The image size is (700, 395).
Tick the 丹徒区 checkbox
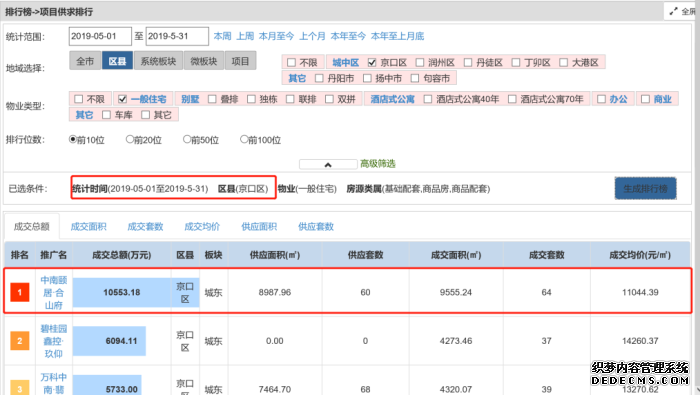click(468, 62)
